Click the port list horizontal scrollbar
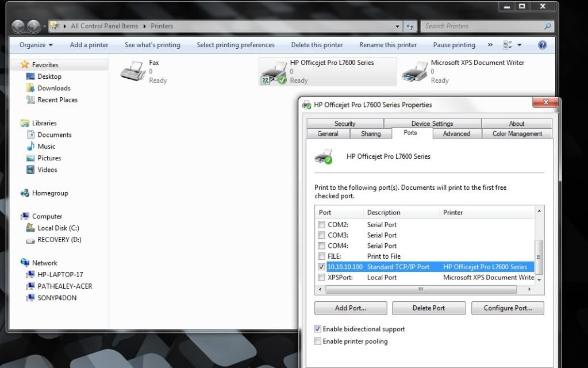Viewport: 588px width, 368px height. pyautogui.click(x=421, y=289)
